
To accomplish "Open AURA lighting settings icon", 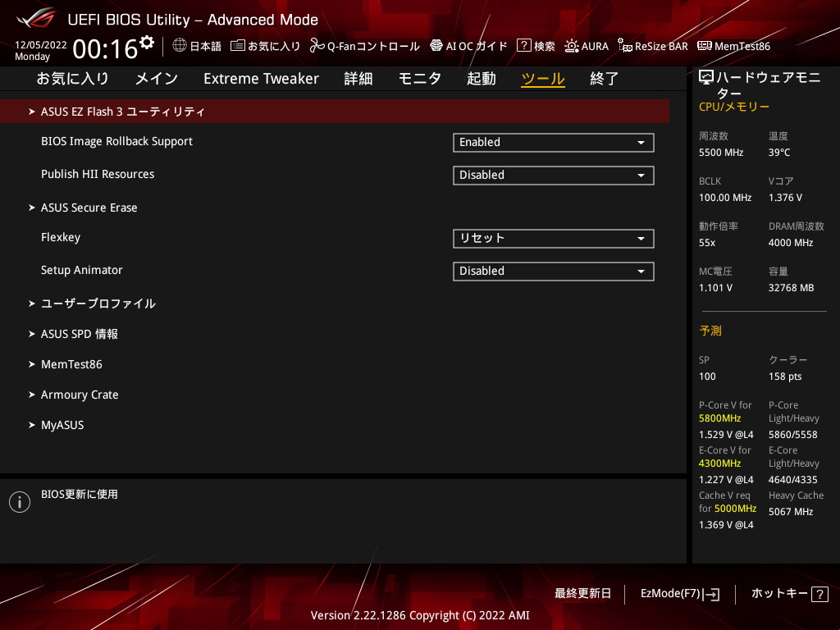I will [572, 46].
